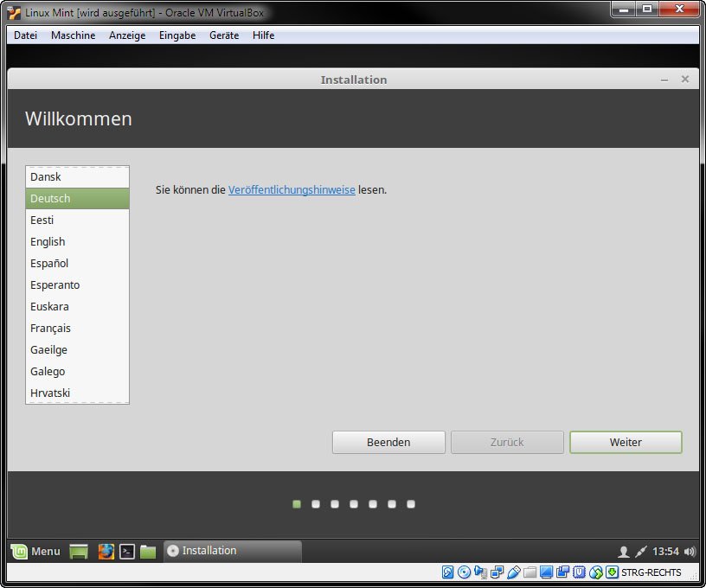Launch Firefox from the Mint panel
Viewport: 706px width, 588px height.
106,551
